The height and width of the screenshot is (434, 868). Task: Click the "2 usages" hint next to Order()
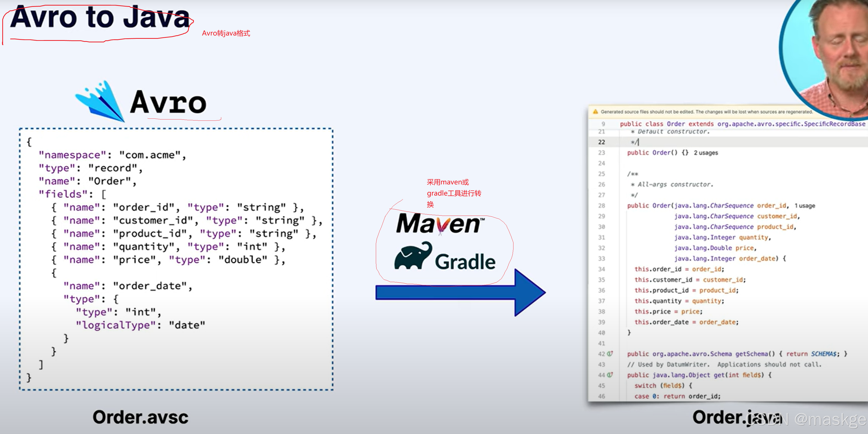click(x=706, y=153)
